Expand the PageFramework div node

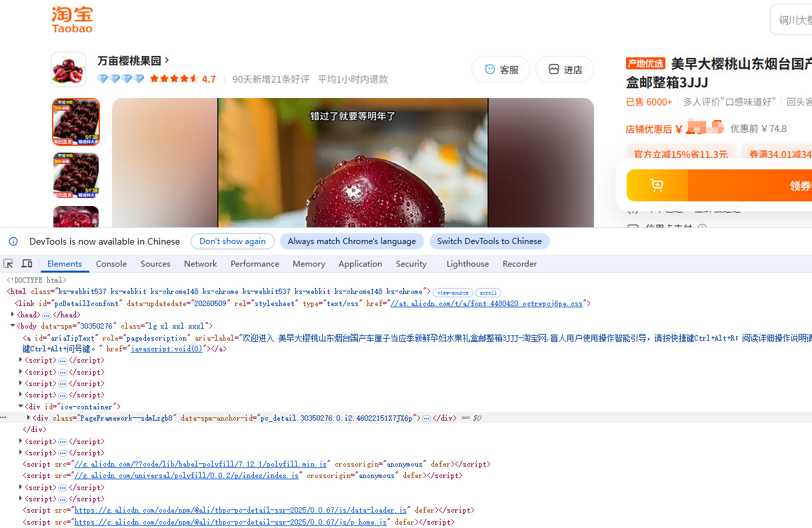coord(29,417)
